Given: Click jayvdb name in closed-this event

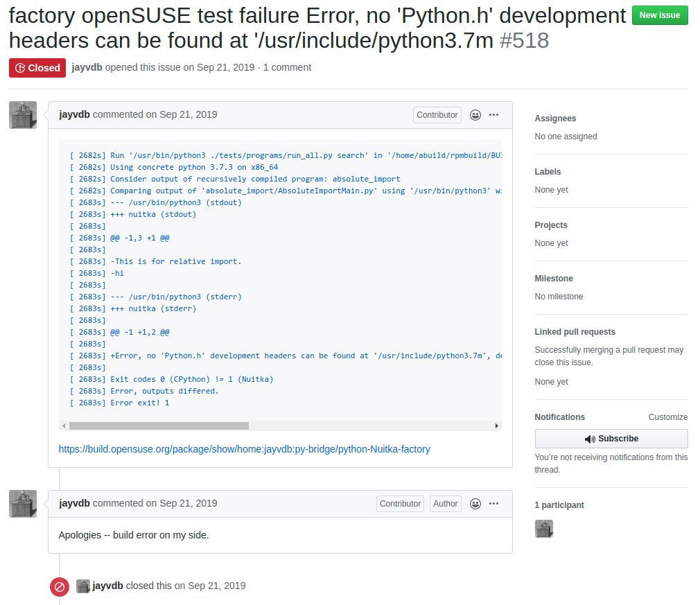Looking at the screenshot, I should tap(107, 586).
